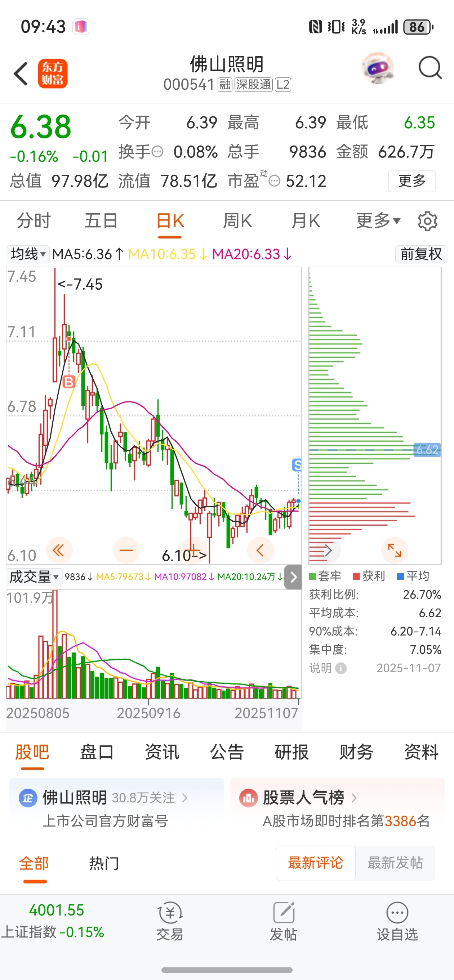
Task: Open chart settings gear icon
Action: click(427, 221)
